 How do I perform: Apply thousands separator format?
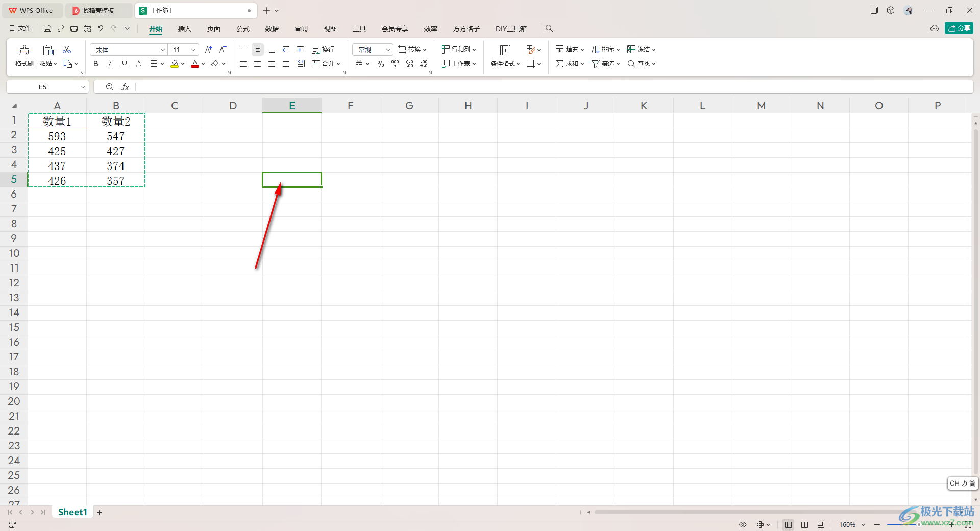coord(395,64)
